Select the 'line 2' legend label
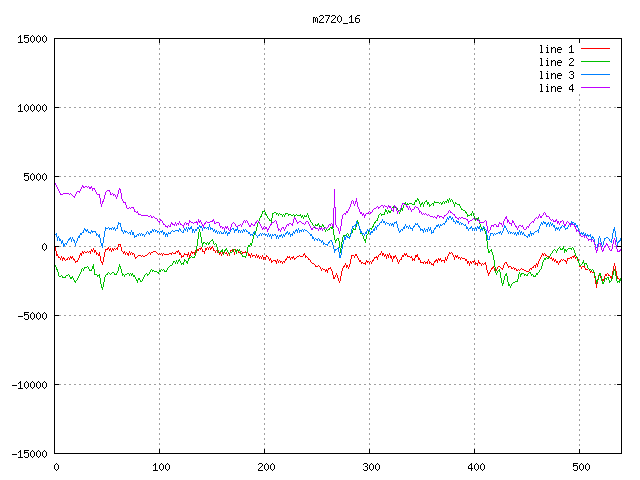 coord(557,62)
